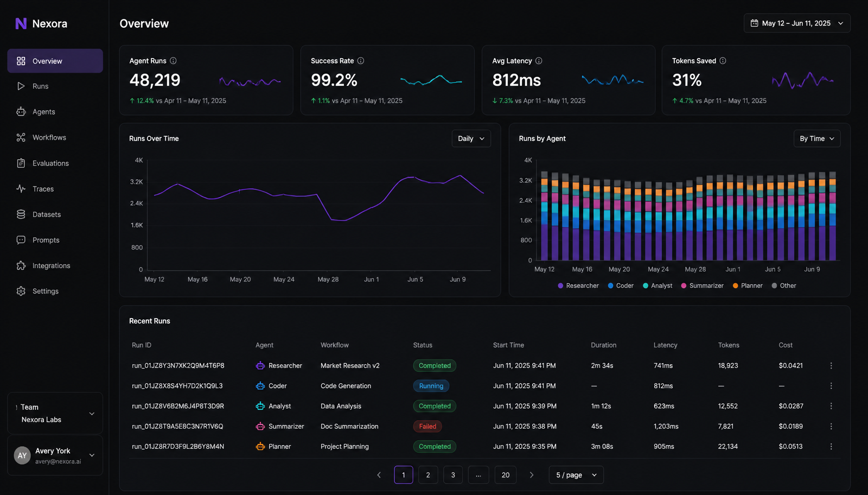The height and width of the screenshot is (495, 868).
Task: Open the Agents menu item
Action: (55, 111)
